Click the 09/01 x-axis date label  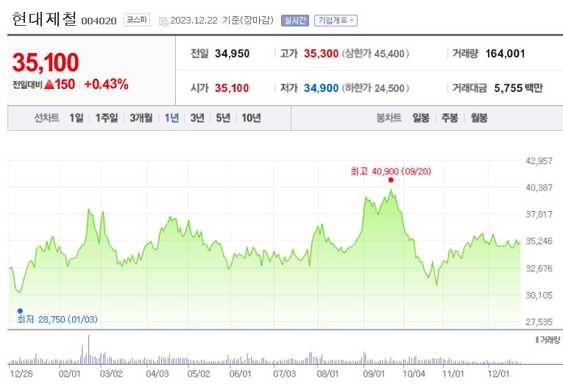(x=374, y=374)
